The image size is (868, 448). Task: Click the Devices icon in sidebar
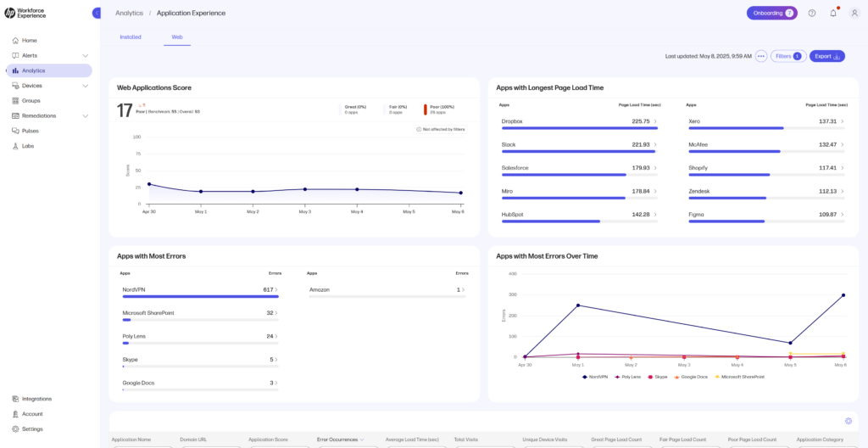point(15,86)
